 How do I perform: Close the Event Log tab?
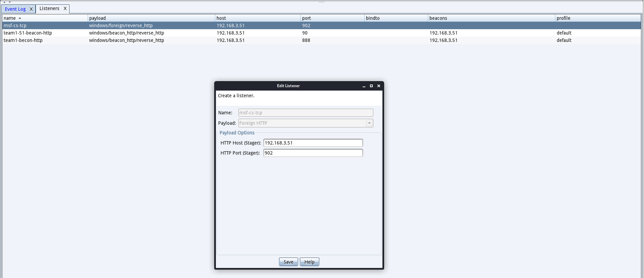(31, 9)
